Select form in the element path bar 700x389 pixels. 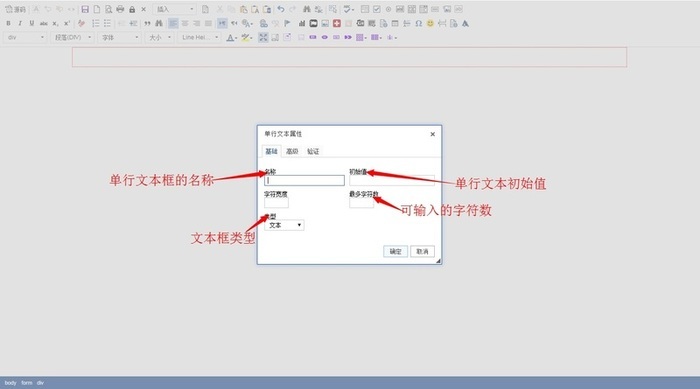[27, 383]
